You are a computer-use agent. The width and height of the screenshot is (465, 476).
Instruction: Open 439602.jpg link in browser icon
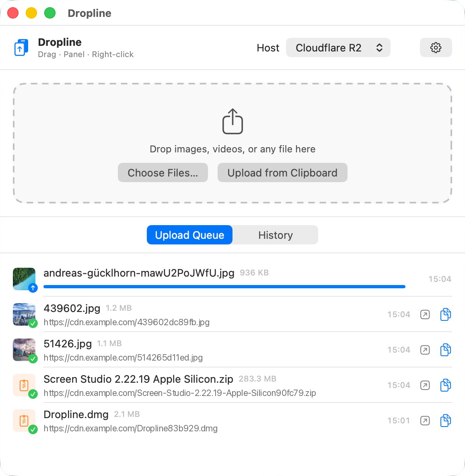425,314
